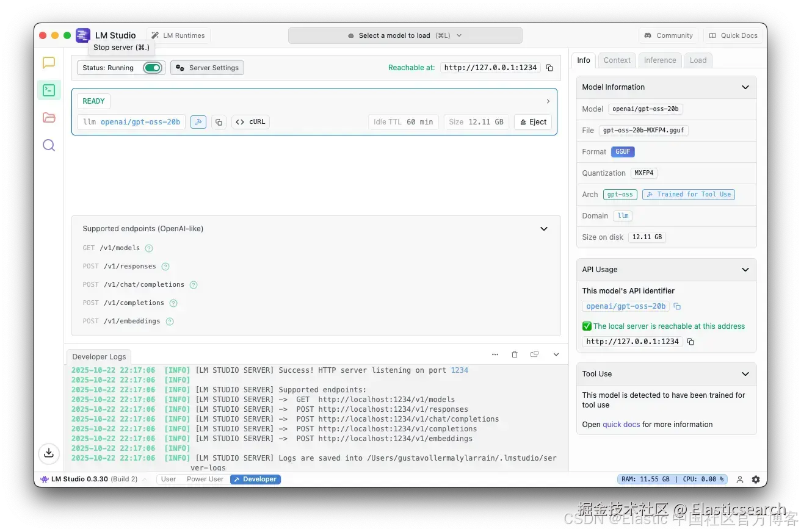The height and width of the screenshot is (532, 801).
Task: Switch to Power User mode
Action: point(205,480)
